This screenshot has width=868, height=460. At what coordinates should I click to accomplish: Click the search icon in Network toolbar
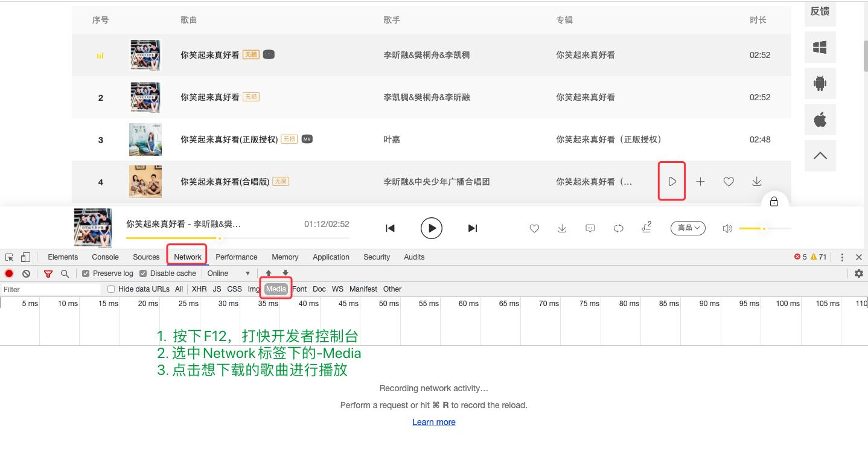[64, 273]
